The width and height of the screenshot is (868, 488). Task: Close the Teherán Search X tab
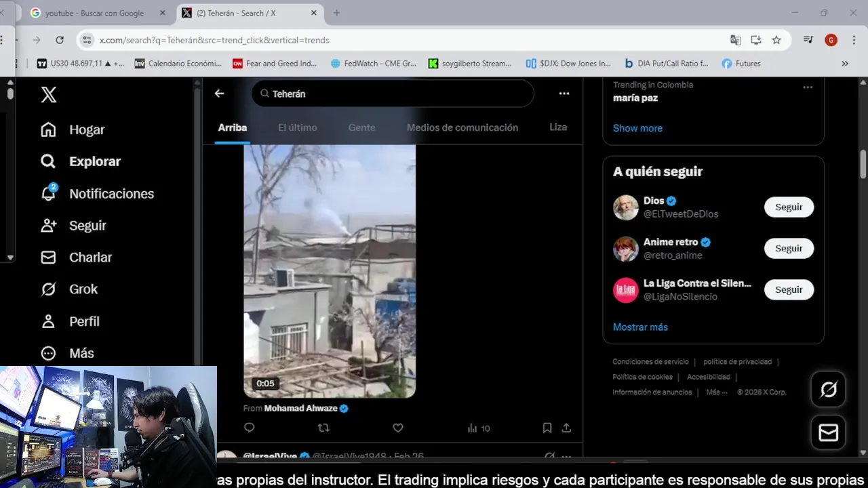point(314,13)
